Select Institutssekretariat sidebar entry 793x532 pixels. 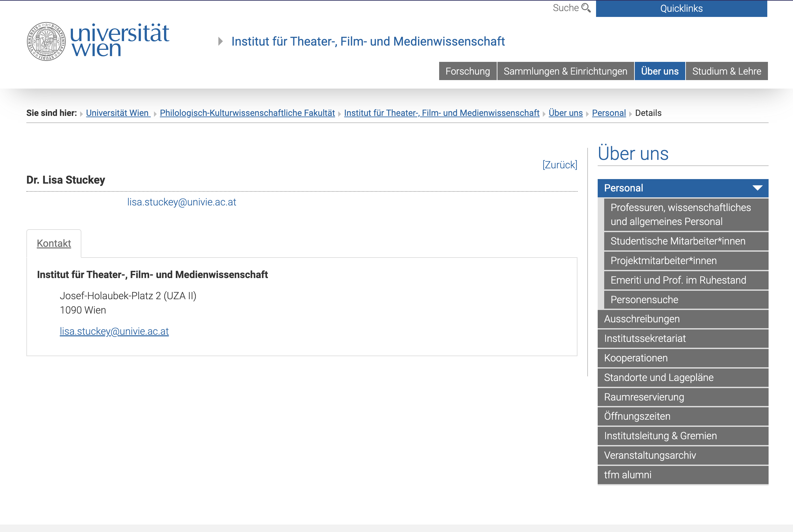[x=645, y=339]
